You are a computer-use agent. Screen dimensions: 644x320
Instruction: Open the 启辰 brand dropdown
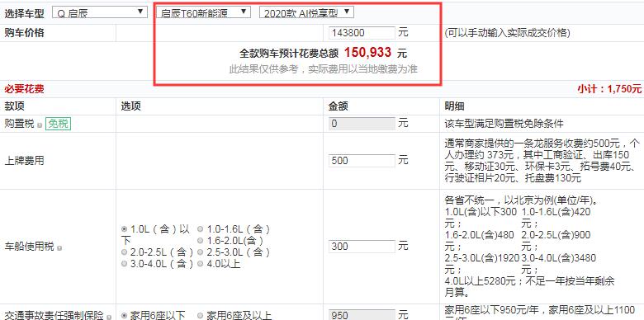[x=100, y=12]
